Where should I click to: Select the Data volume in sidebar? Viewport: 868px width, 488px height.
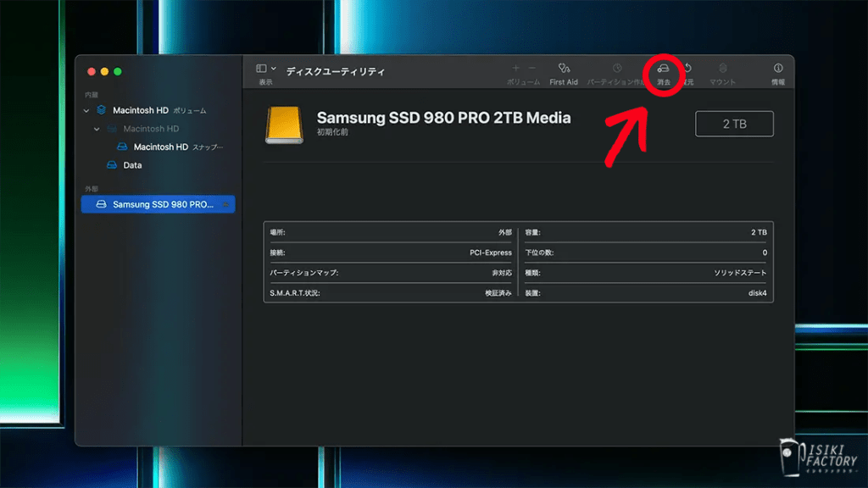[159, 165]
